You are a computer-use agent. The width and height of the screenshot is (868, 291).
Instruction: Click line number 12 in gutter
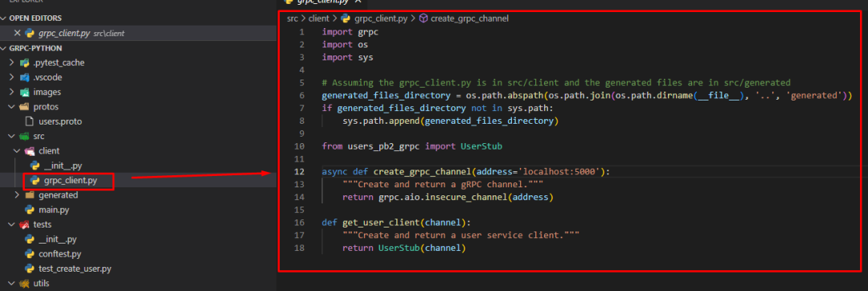(x=299, y=171)
